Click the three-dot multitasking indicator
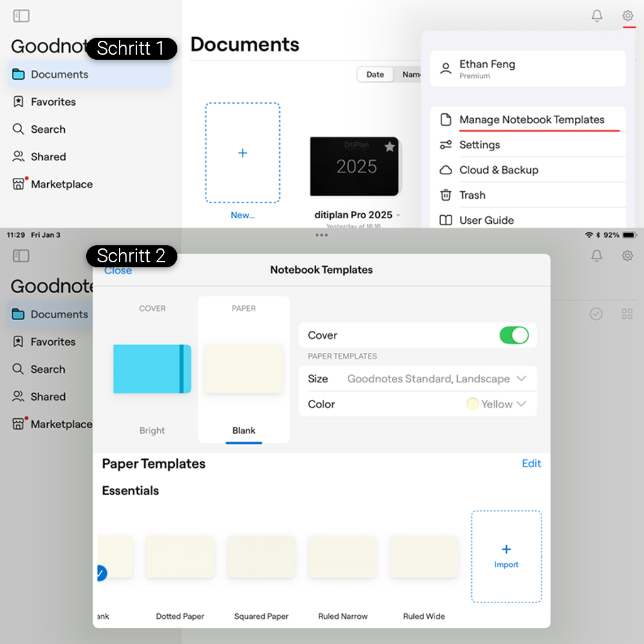Viewport: 644px width, 644px height. coord(321,235)
